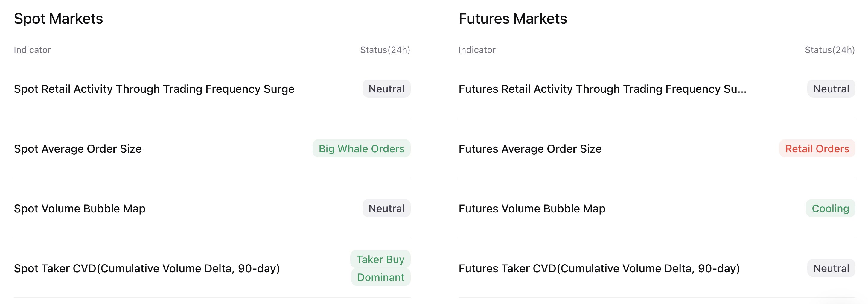Click the Taker Buy Dominant status badge
868x304 pixels.
pos(380,268)
